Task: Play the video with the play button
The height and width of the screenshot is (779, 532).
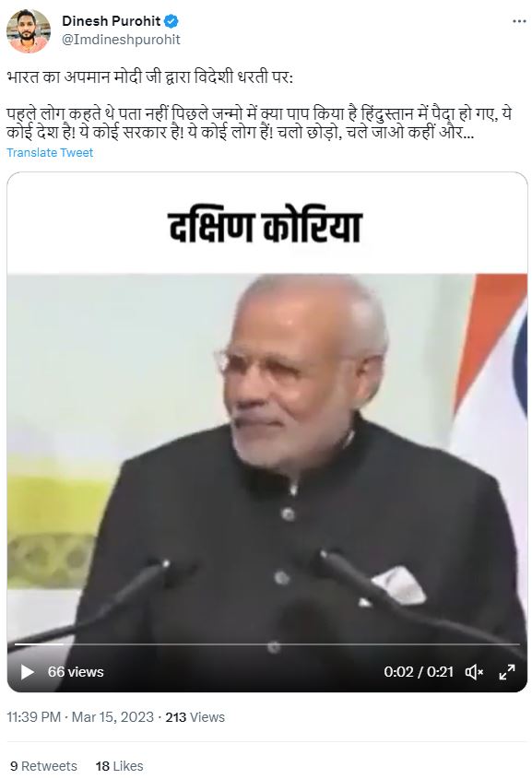Action: tap(27, 672)
